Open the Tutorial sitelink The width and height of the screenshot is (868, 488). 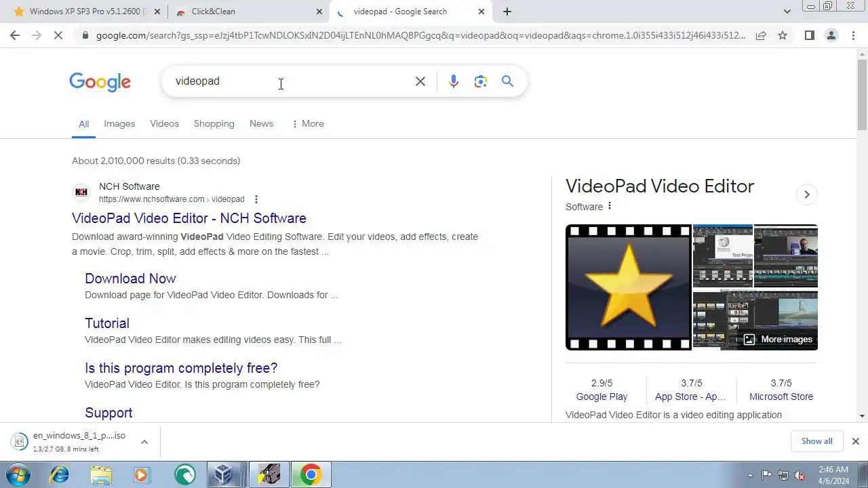coord(107,323)
